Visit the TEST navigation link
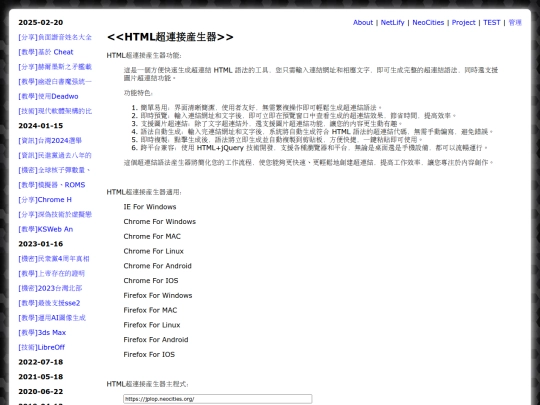Viewport: 540px width, 405px height. click(491, 22)
